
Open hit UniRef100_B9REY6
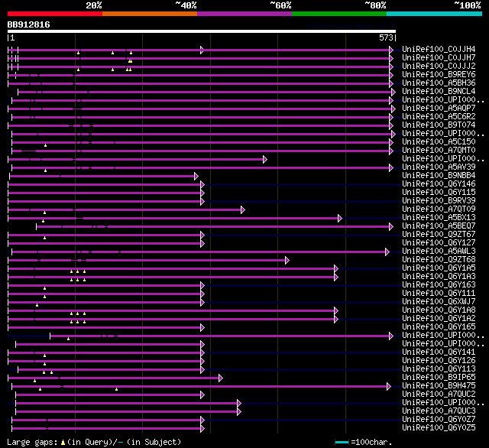[439, 75]
